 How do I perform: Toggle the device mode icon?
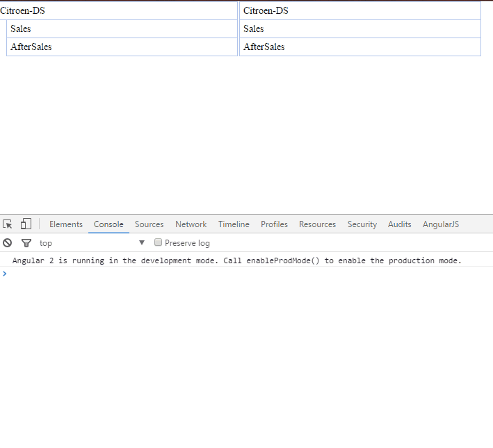(26, 224)
